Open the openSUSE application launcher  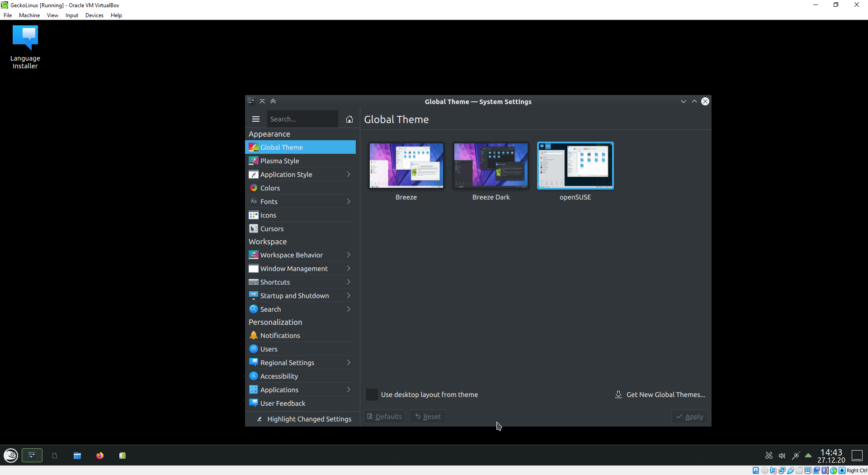click(11, 456)
